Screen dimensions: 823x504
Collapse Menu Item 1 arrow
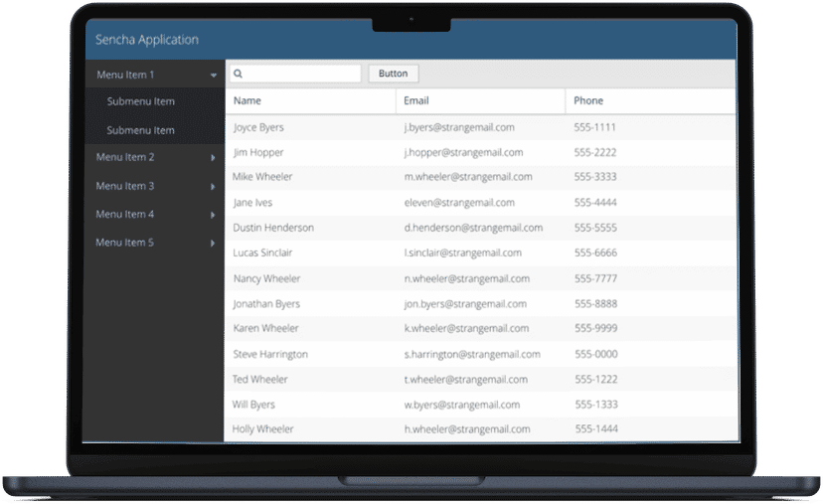tap(214, 75)
